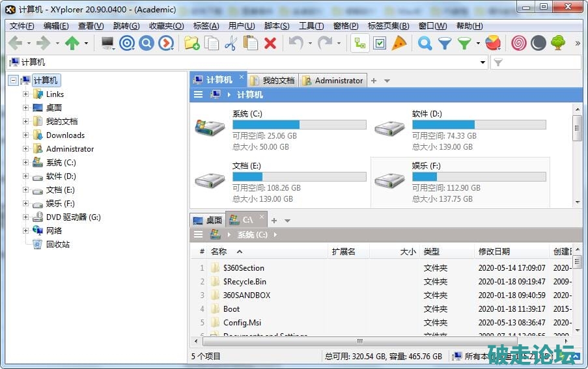This screenshot has height=369, width=588.
Task: Switch to the Administrator tab
Action: click(x=333, y=81)
